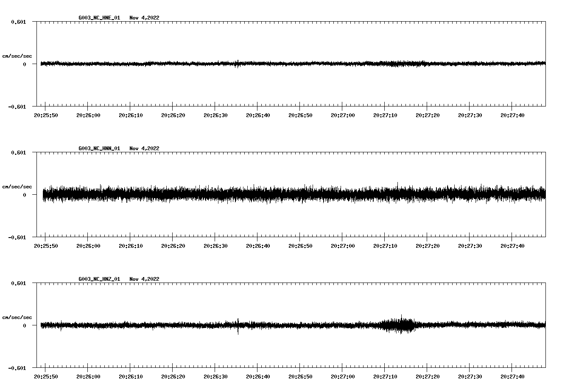Viewport: 576px width, 392px height.
Task: Click the 20:26:40 time label under HNN plot
Action: 258,246
